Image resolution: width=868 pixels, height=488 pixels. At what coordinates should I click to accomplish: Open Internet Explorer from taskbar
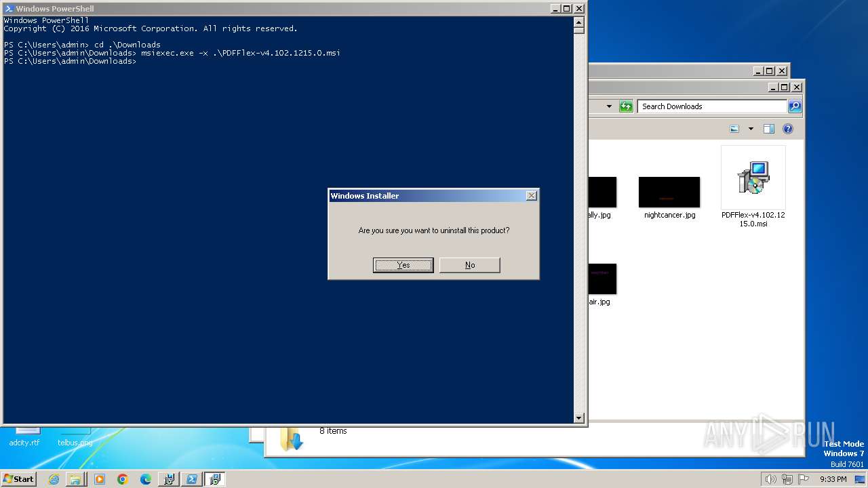54,479
